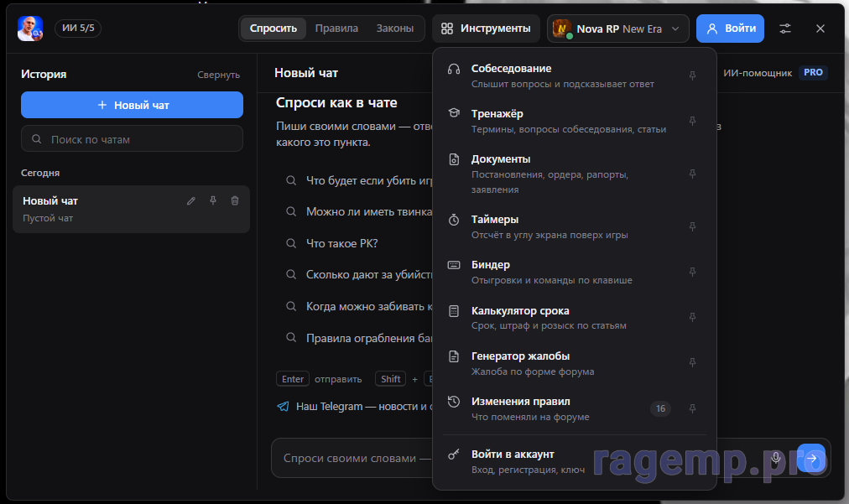
Task: Collapse the Инструменты dropdown menu
Action: point(487,29)
